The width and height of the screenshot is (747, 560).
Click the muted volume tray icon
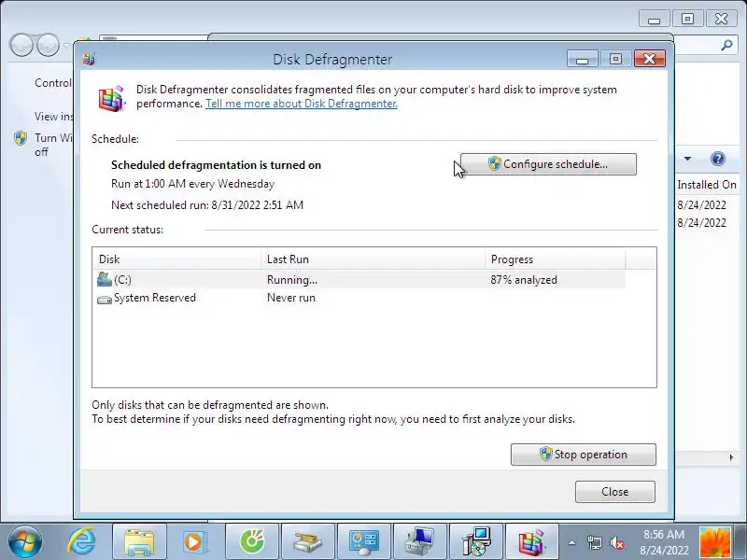tap(617, 542)
